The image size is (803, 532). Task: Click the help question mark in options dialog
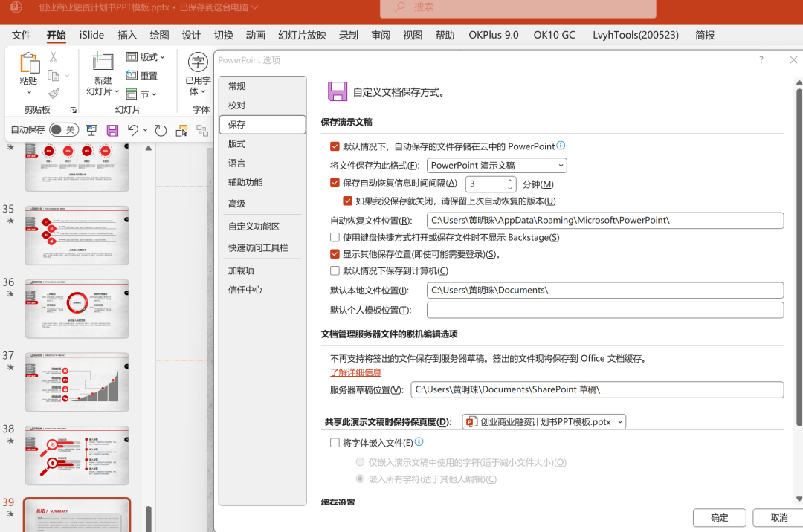click(761, 60)
